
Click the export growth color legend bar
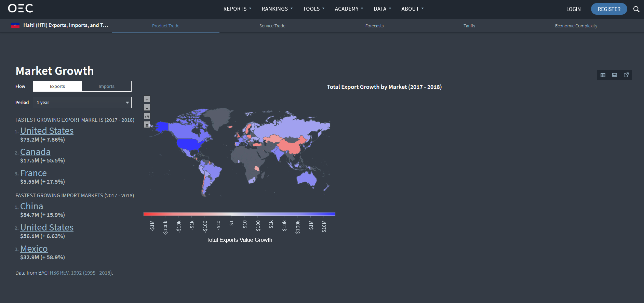pos(239,214)
